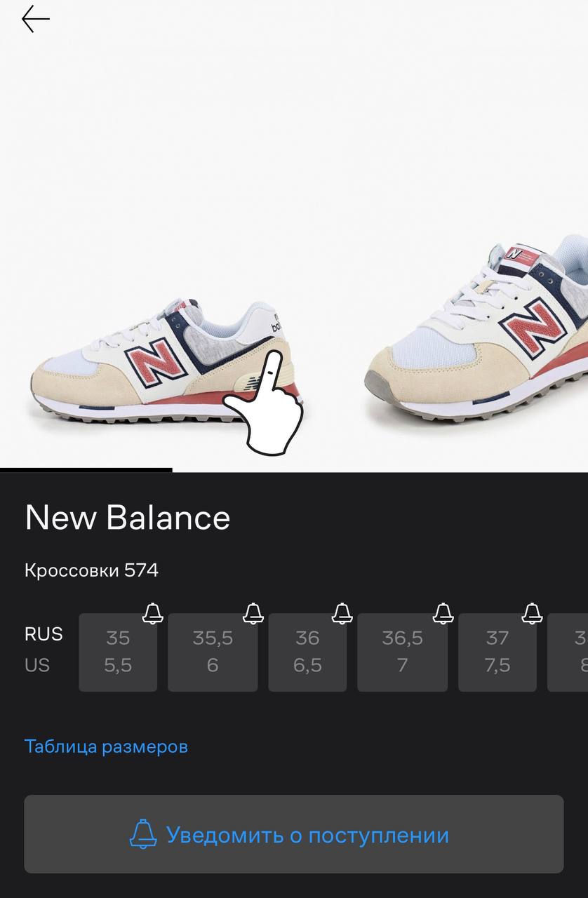The height and width of the screenshot is (898, 588).
Task: Tap the image gallery progress indicator bar
Action: 86,470
